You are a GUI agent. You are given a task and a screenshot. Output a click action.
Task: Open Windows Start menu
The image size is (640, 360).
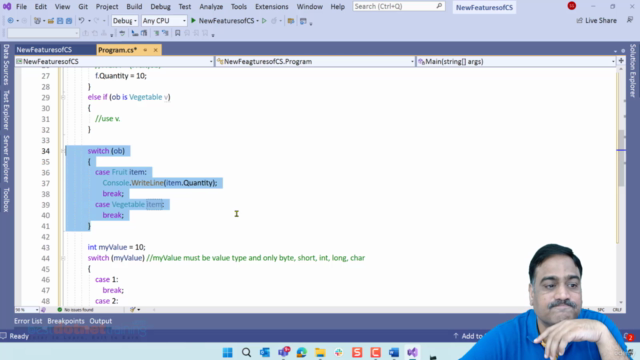(227, 352)
